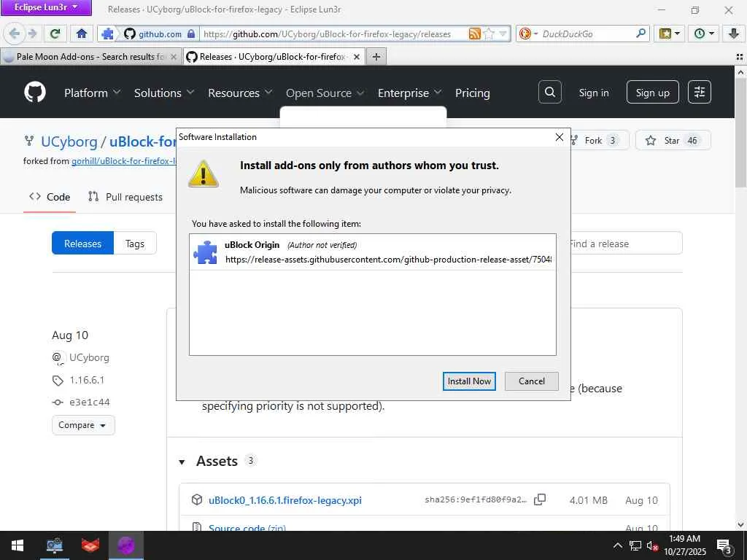Click the muted volume tray icon
Screen dimensions: 747x560
(652, 545)
